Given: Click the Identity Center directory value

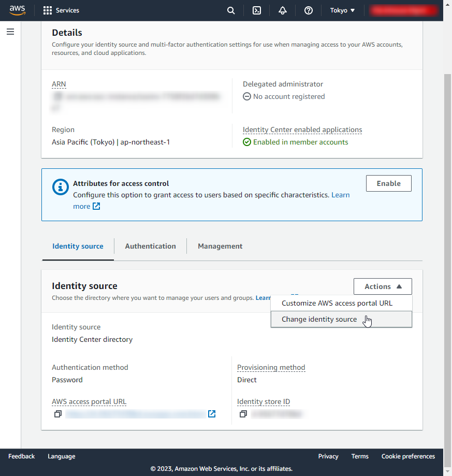Looking at the screenshot, I should click(x=92, y=339).
